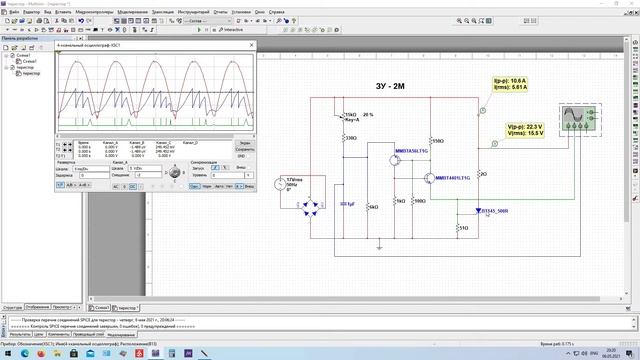The height and width of the screenshot is (360, 640).
Task: Click the Экран (reverse) button in oscilloscope
Action: (x=244, y=143)
